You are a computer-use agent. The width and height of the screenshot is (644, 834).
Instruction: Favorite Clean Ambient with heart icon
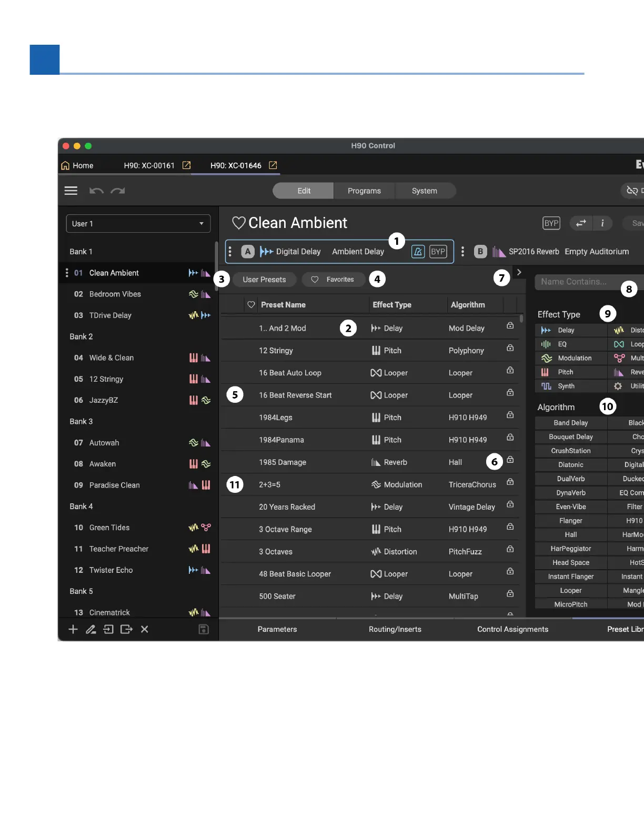239,223
